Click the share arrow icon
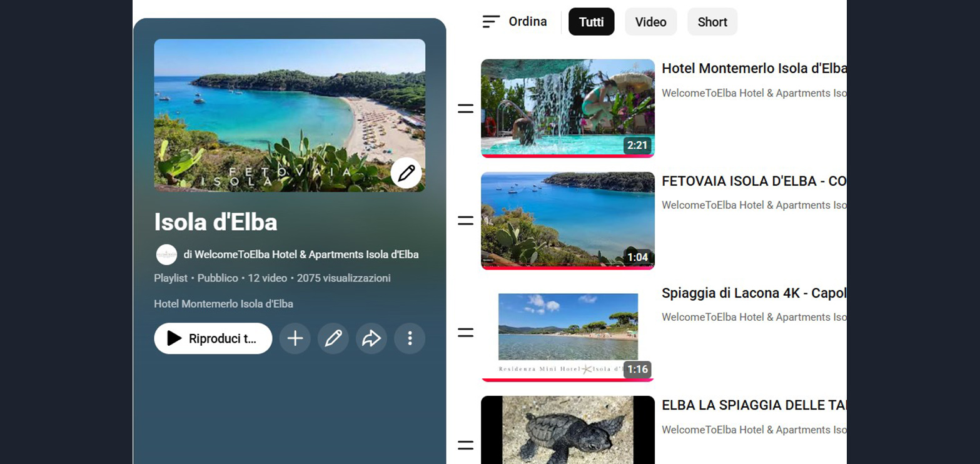 [371, 338]
